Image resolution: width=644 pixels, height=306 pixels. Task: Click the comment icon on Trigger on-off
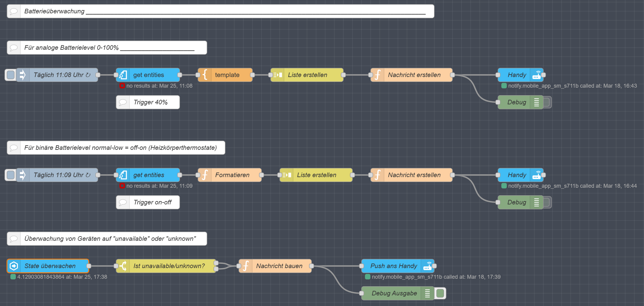point(123,202)
